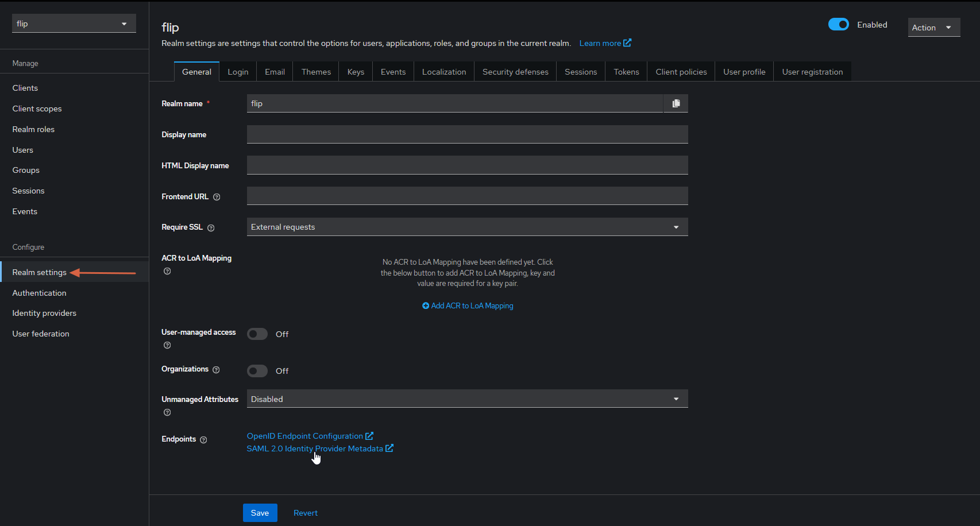Show help for Require SSL
The height and width of the screenshot is (526, 980).
[211, 228]
